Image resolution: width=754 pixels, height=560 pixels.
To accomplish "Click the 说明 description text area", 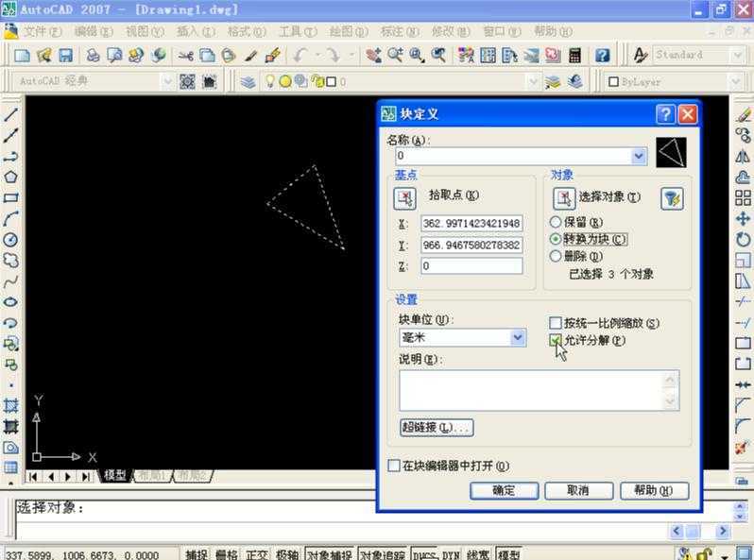I will pos(540,390).
